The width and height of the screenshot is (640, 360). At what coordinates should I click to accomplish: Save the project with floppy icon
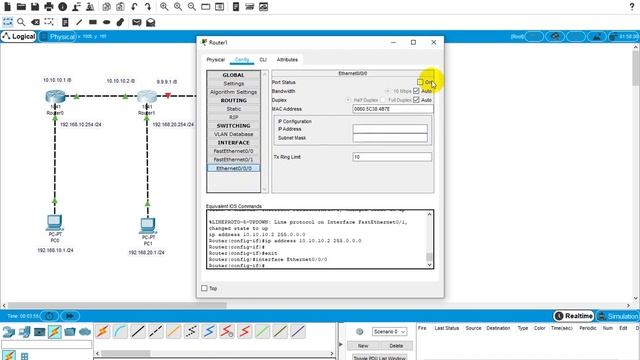click(x=35, y=7)
